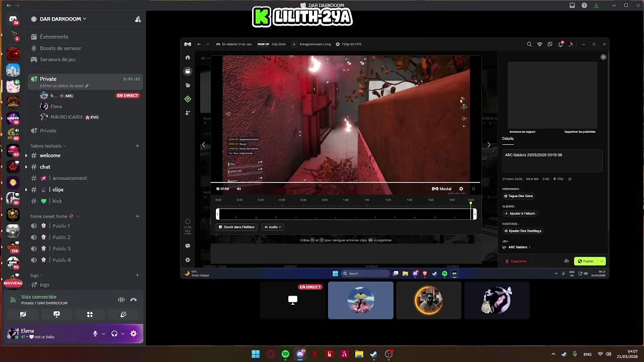Expand headphones output options arrow
Screen dimensions: 644x362
[x=122, y=333]
